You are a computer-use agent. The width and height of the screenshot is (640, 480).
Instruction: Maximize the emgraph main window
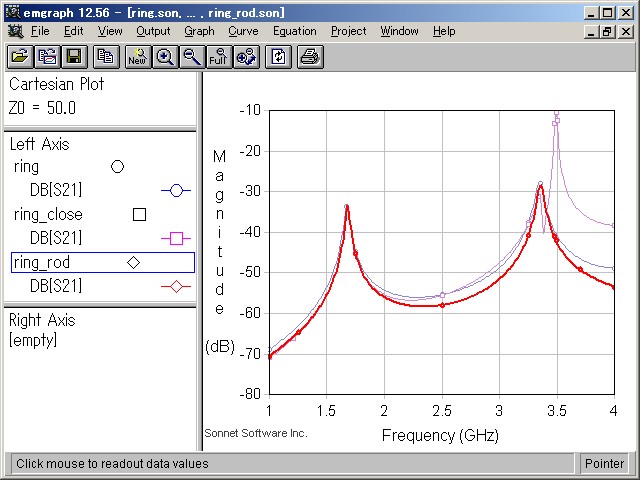pyautogui.click(x=607, y=13)
